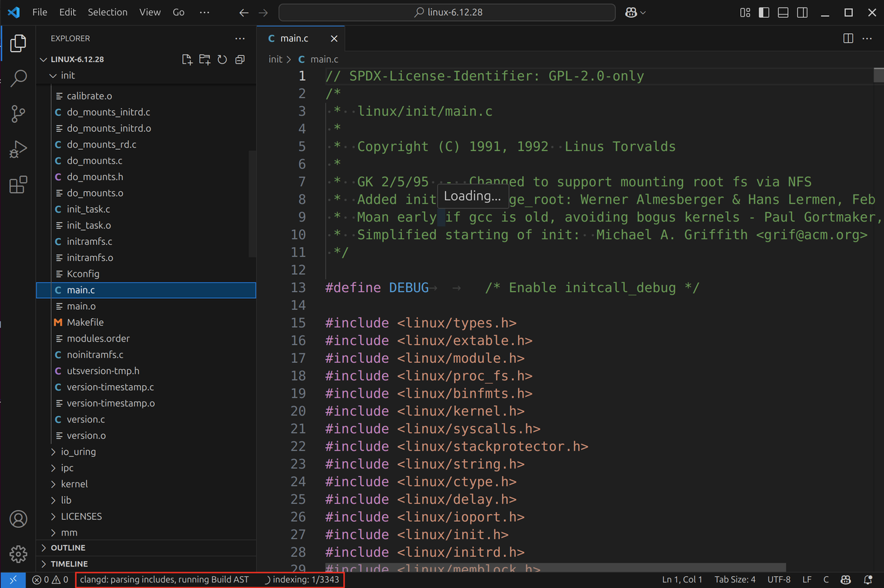Collapse the init folder

[x=146, y=75]
